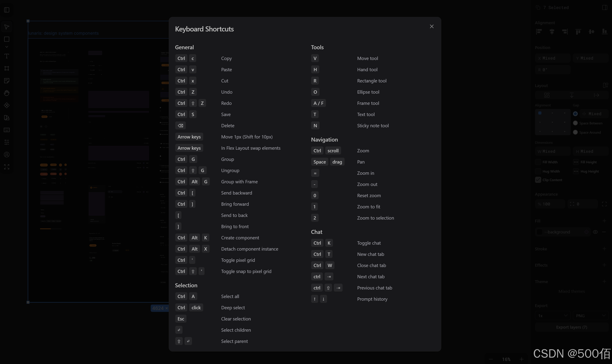The width and height of the screenshot is (612, 364).
Task: Click the variable diamond icon in --background fill
Action: coord(586,232)
